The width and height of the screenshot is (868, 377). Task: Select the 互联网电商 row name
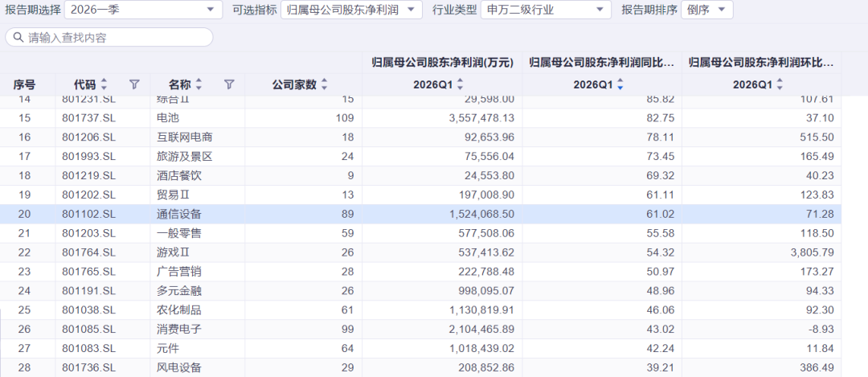click(185, 137)
